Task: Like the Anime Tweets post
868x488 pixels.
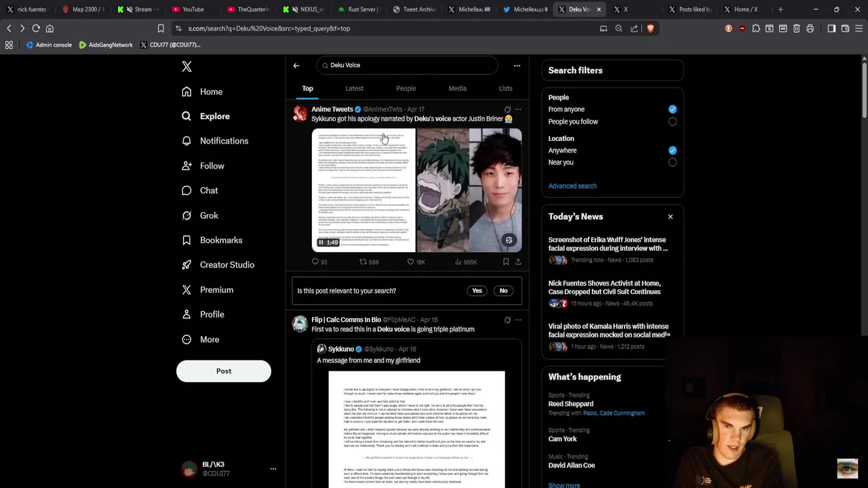Action: coord(416,262)
